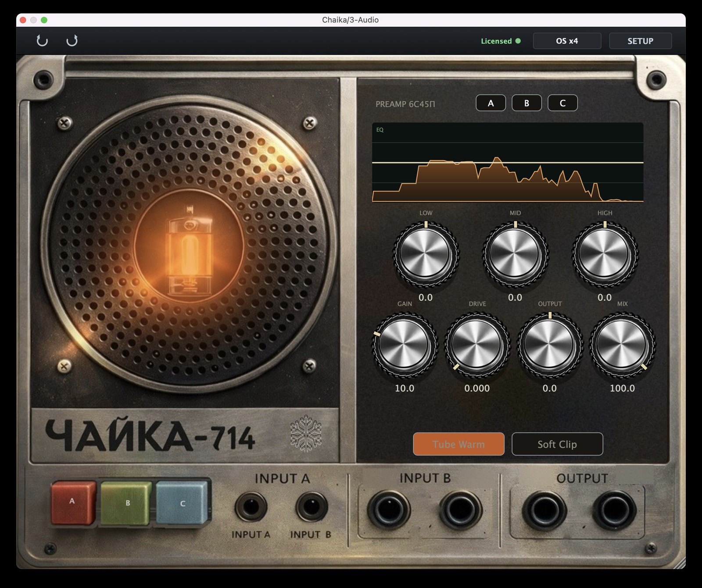The height and width of the screenshot is (588, 702).
Task: Click the snowflake emblem icon
Action: 306,434
